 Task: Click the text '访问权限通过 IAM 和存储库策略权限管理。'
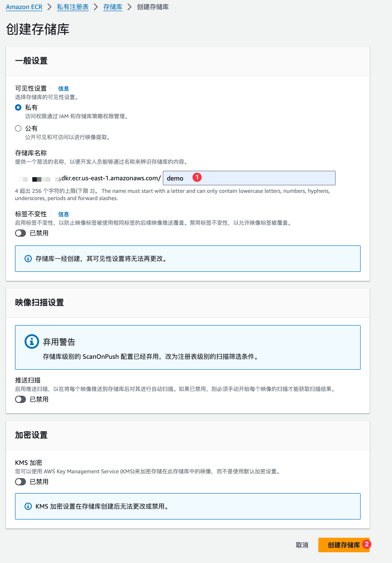(77, 116)
